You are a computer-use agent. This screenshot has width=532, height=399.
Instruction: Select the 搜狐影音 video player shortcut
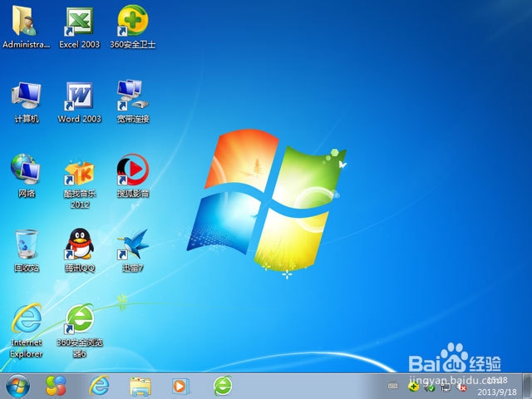[133, 175]
